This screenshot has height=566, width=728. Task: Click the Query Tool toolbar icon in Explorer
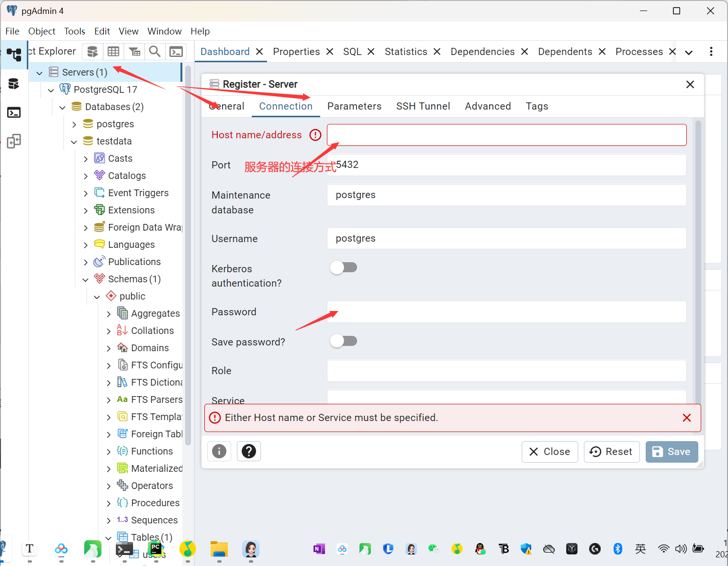click(92, 51)
